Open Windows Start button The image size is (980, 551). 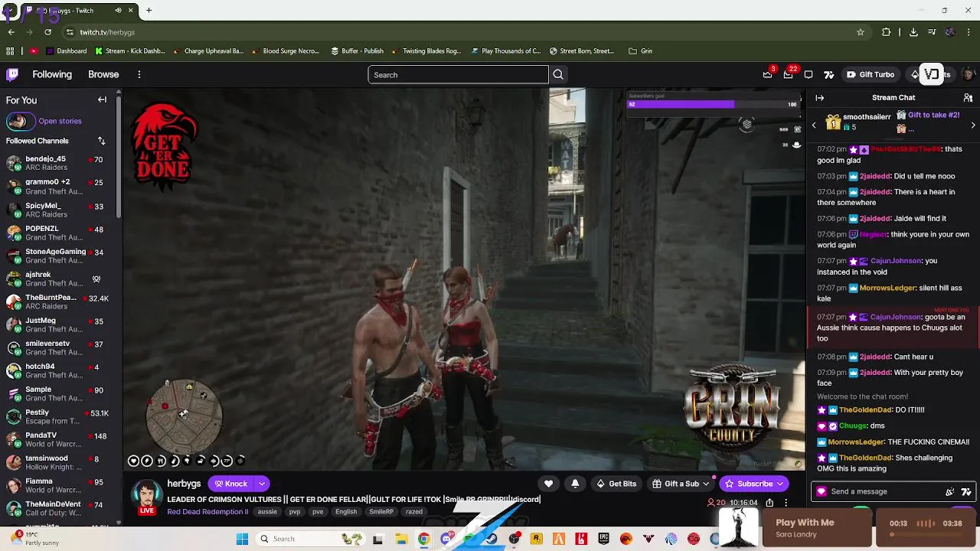[242, 539]
